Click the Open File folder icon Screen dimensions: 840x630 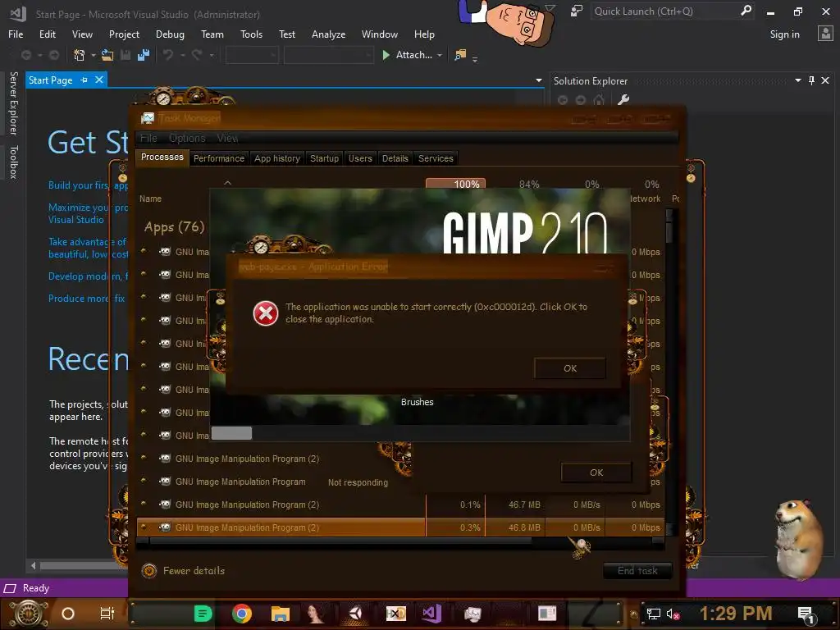(107, 55)
